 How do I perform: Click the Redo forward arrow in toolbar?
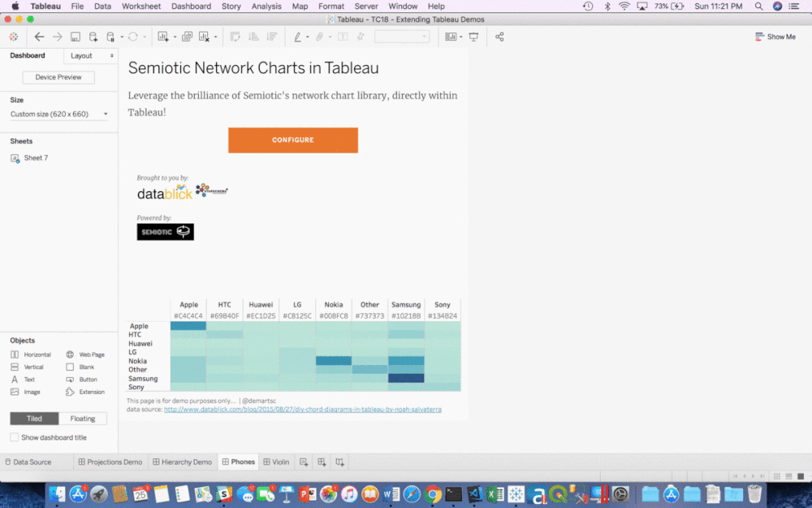coord(58,37)
